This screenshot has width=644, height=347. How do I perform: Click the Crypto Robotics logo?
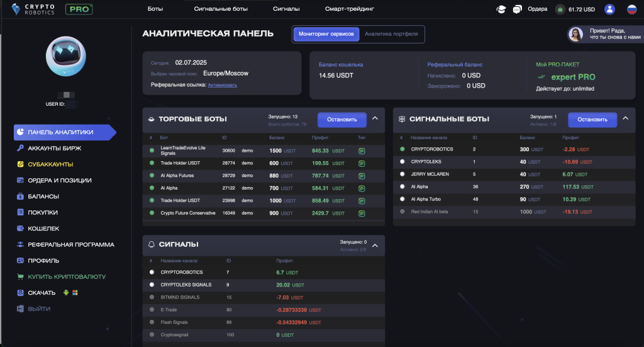click(x=33, y=9)
